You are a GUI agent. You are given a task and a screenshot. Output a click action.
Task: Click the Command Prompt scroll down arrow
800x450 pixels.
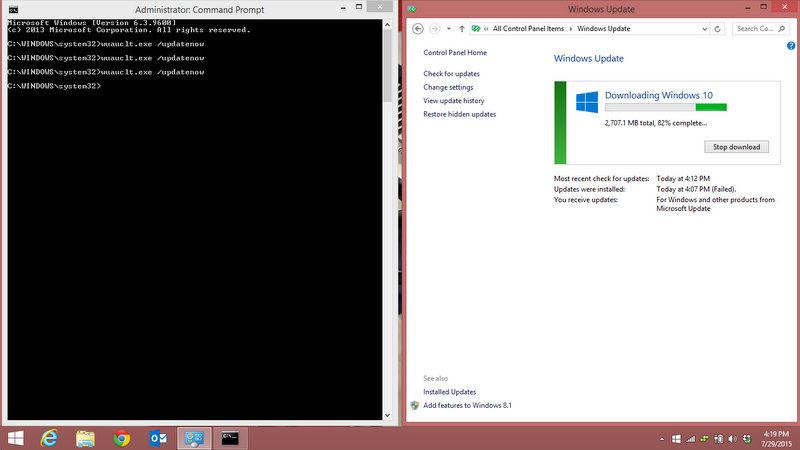(x=387, y=415)
